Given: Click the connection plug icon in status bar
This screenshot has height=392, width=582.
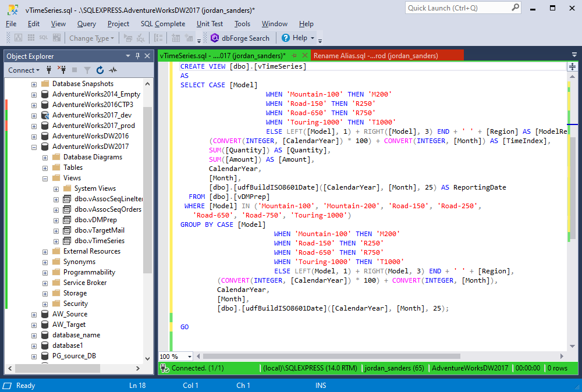Looking at the screenshot, I should point(165,368).
